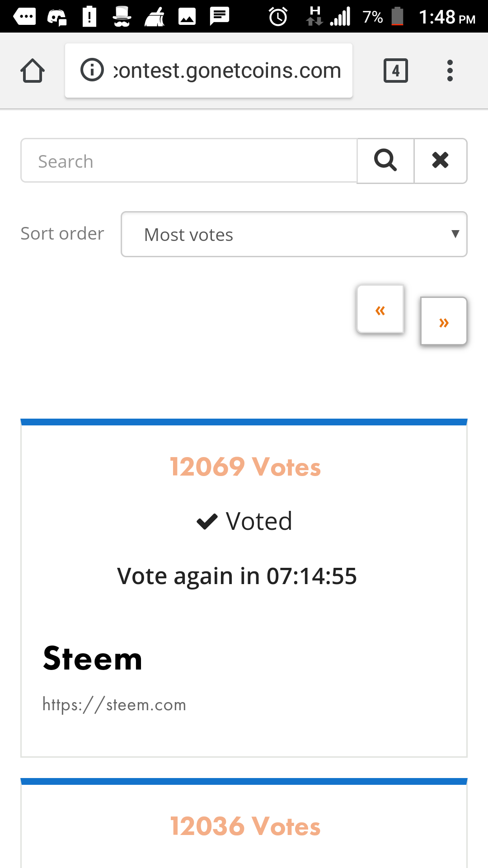Screen dimensions: 488x868
Task: Click the Steem heading
Action: [x=93, y=658]
